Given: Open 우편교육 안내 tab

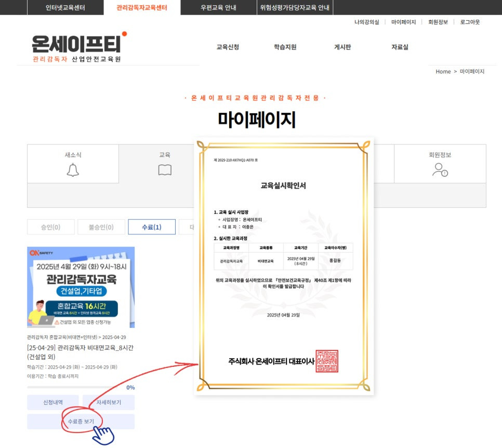Looking at the screenshot, I should [218, 7].
